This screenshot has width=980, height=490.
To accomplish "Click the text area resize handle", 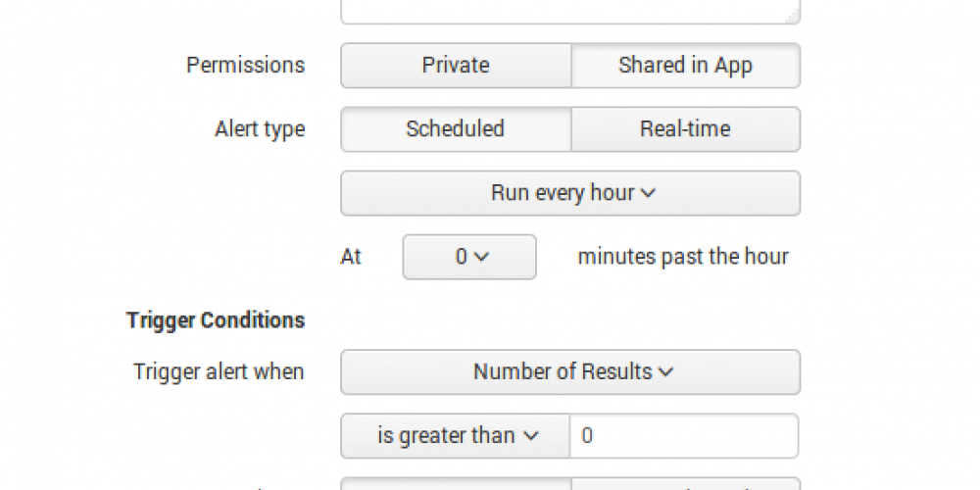I will (795, 18).
